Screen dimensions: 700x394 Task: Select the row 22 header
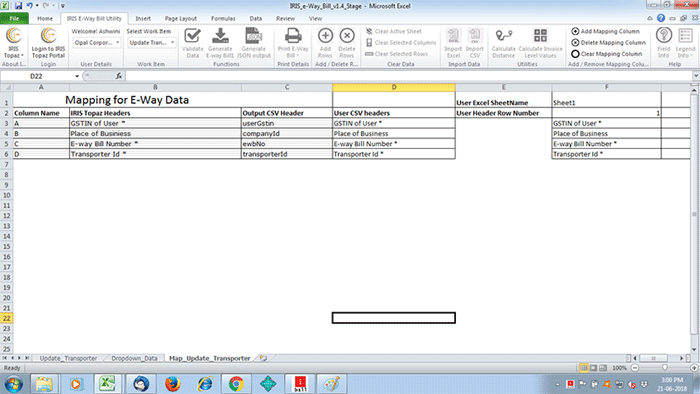(6, 318)
